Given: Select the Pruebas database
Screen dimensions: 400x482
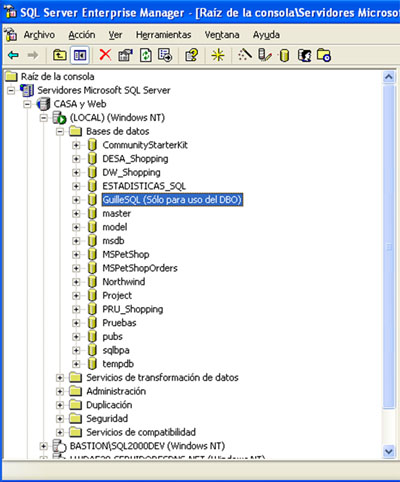Looking at the screenshot, I should (119, 323).
